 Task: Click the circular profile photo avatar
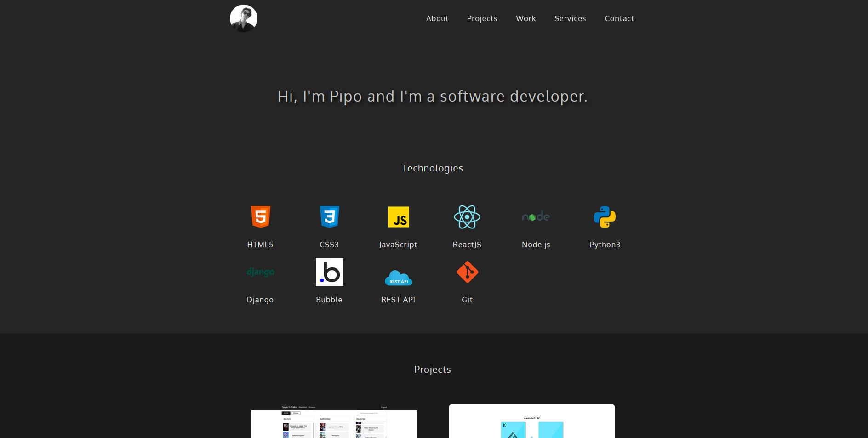[244, 18]
